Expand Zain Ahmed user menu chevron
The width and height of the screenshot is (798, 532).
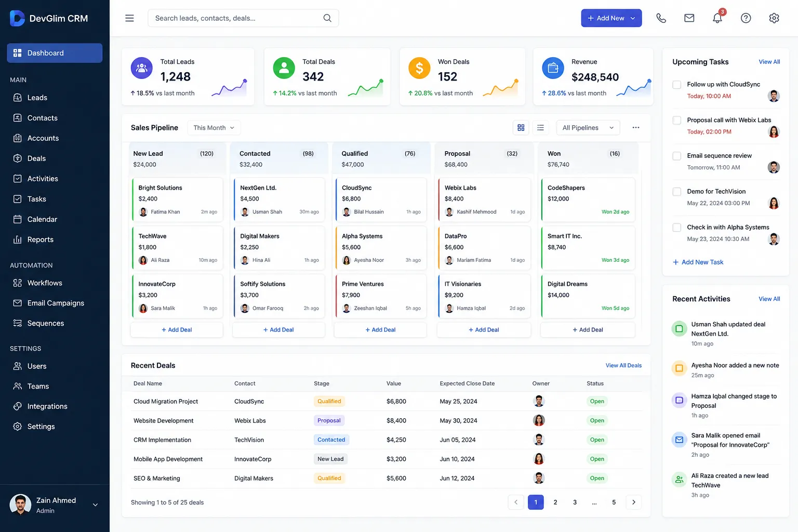(95, 505)
